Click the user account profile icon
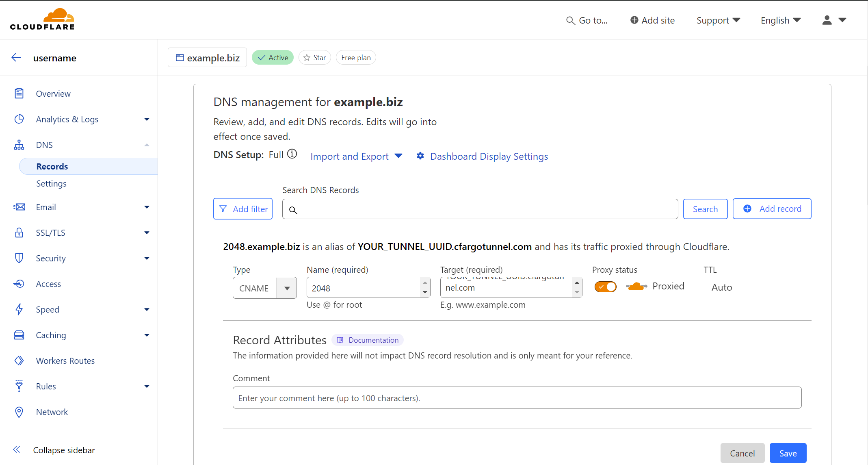 [827, 20]
